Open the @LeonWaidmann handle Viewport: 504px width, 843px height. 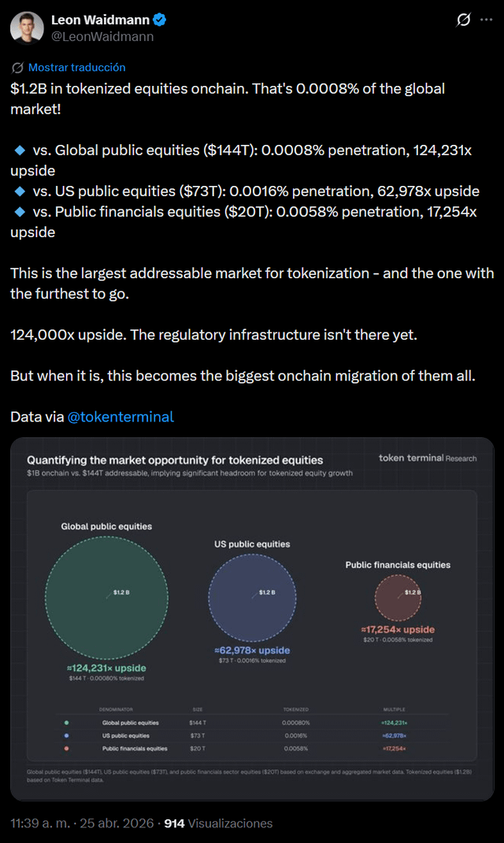[x=102, y=36]
